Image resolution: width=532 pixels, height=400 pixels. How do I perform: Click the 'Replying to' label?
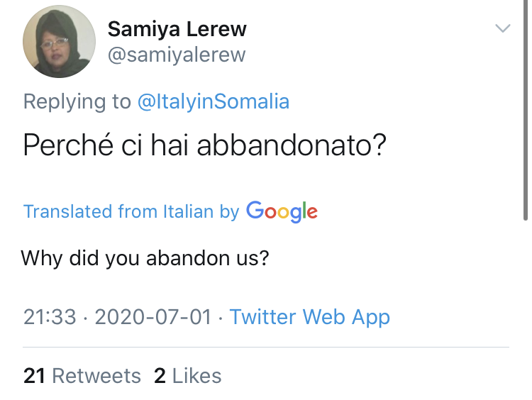[x=77, y=101]
